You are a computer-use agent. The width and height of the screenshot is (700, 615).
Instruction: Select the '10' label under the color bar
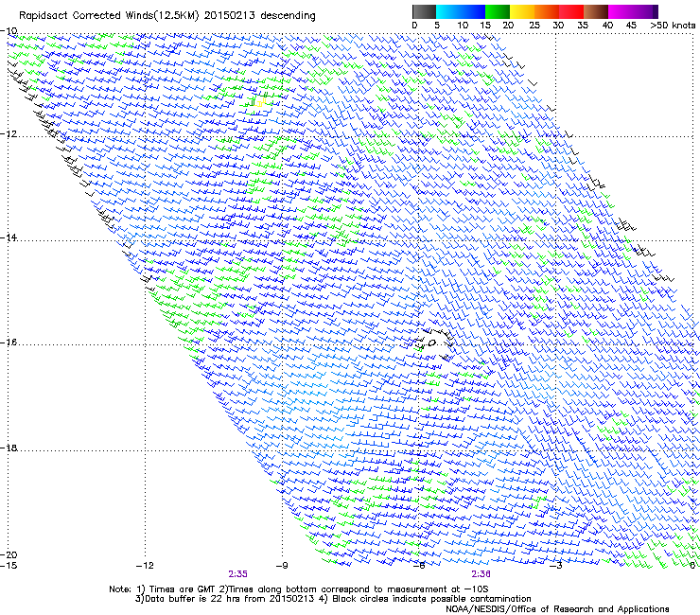pyautogui.click(x=463, y=25)
